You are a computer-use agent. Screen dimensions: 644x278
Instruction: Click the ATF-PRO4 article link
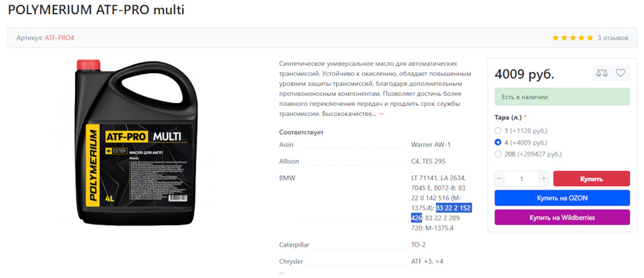(60, 38)
